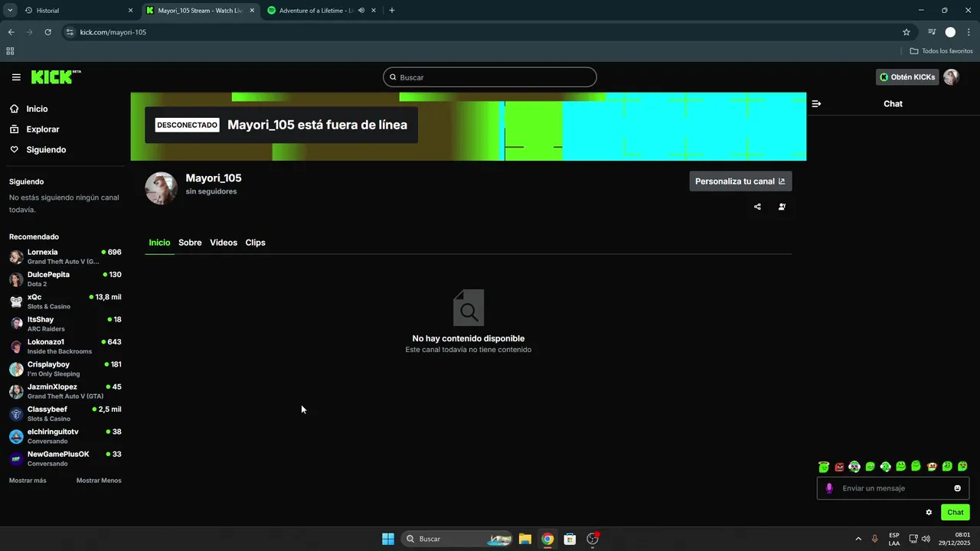Click the Enviar un mensaje input
The width and height of the screenshot is (980, 551).
coord(893,488)
